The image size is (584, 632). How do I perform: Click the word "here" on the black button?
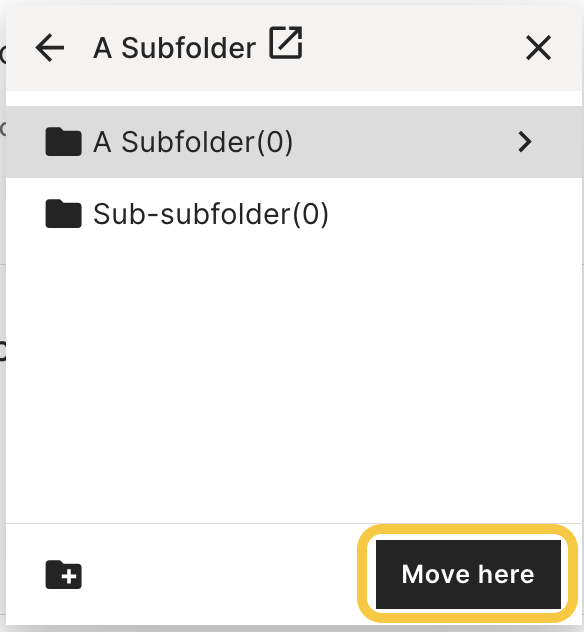506,574
